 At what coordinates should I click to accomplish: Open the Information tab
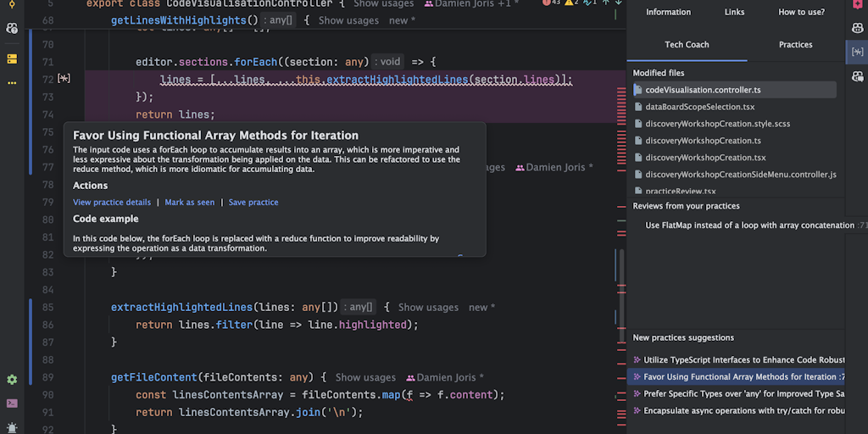click(668, 12)
